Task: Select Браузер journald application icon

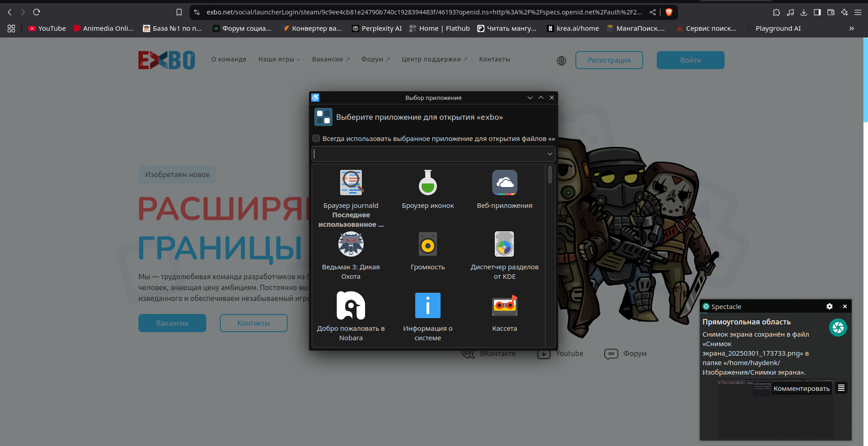Action: (x=351, y=183)
